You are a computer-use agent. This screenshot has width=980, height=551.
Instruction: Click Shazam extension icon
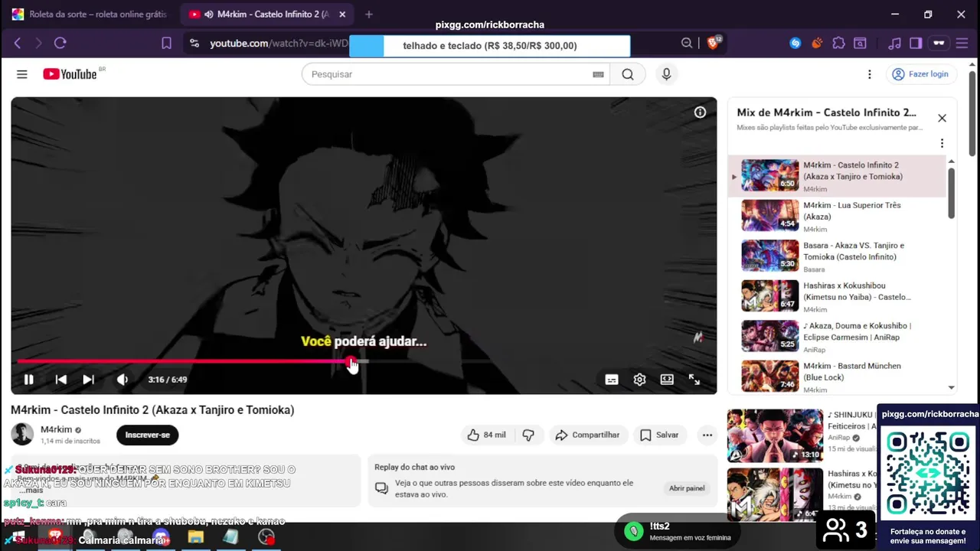pos(795,43)
